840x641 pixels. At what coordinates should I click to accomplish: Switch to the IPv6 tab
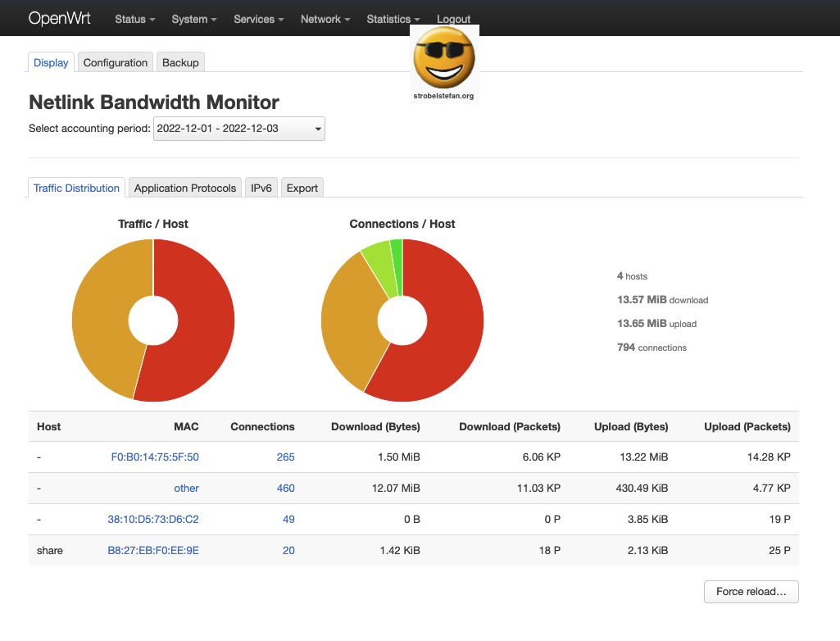click(x=261, y=188)
